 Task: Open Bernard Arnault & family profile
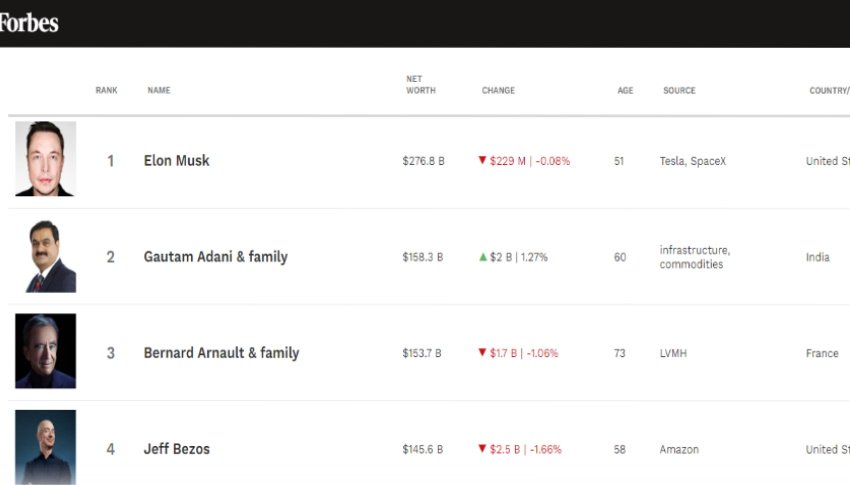221,353
